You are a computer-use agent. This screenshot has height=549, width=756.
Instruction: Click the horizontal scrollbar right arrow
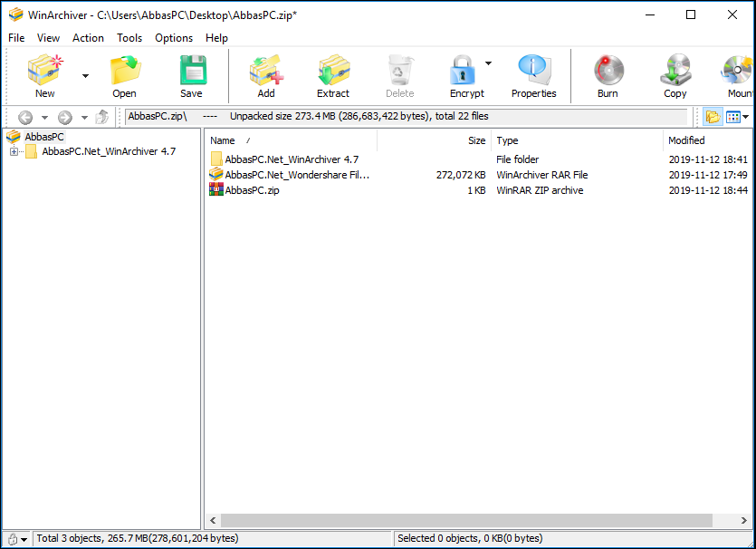(743, 521)
